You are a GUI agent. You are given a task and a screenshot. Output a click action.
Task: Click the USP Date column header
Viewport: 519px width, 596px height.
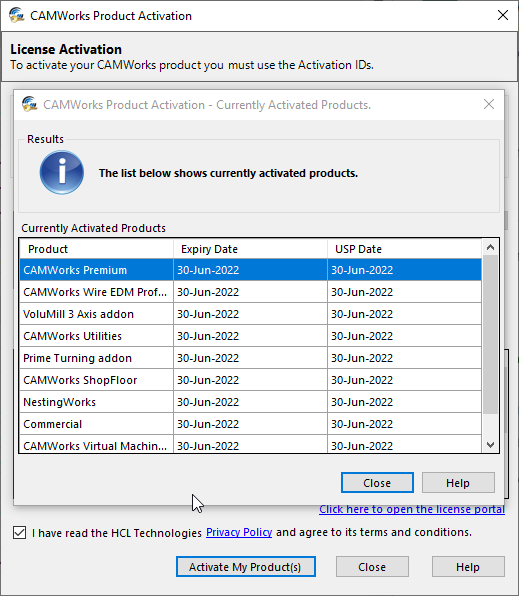coord(405,249)
